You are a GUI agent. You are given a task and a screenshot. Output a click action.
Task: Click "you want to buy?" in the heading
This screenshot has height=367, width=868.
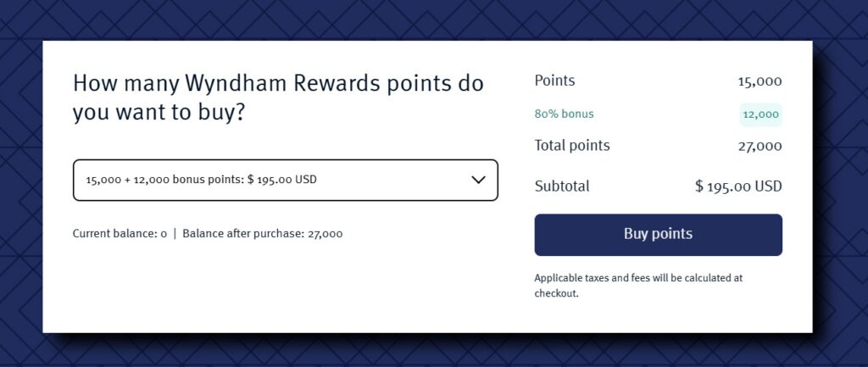click(159, 112)
